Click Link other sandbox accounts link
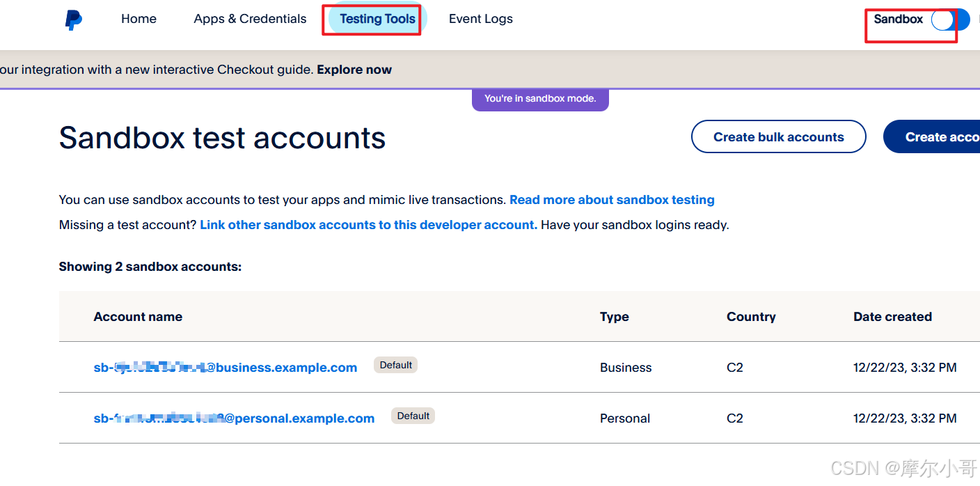The image size is (980, 486). pos(368,225)
